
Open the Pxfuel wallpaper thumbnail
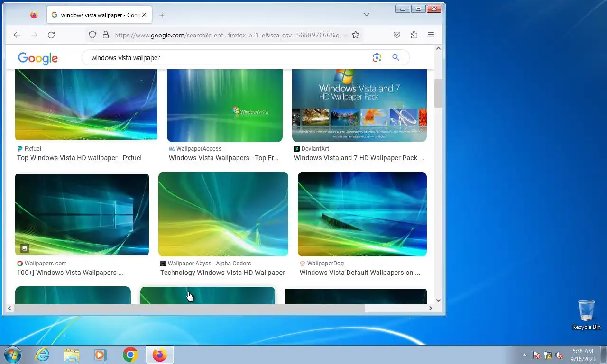pos(86,104)
